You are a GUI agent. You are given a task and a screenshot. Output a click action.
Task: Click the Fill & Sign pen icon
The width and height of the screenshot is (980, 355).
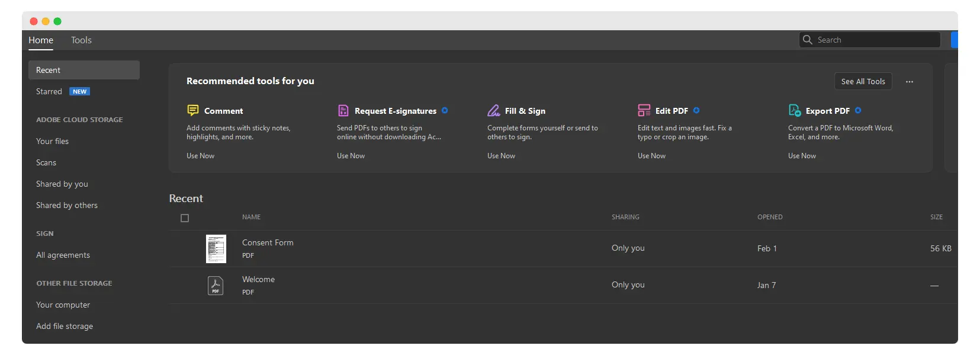(494, 110)
